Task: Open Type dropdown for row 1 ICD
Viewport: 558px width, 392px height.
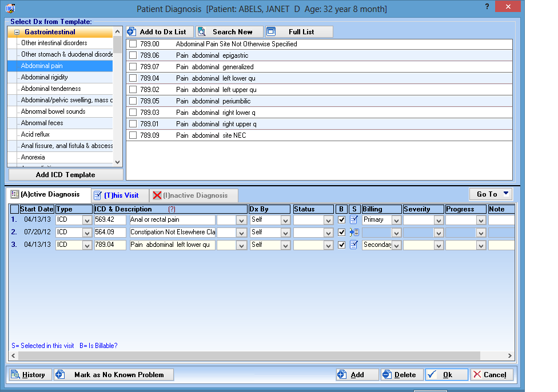Action: pos(87,220)
